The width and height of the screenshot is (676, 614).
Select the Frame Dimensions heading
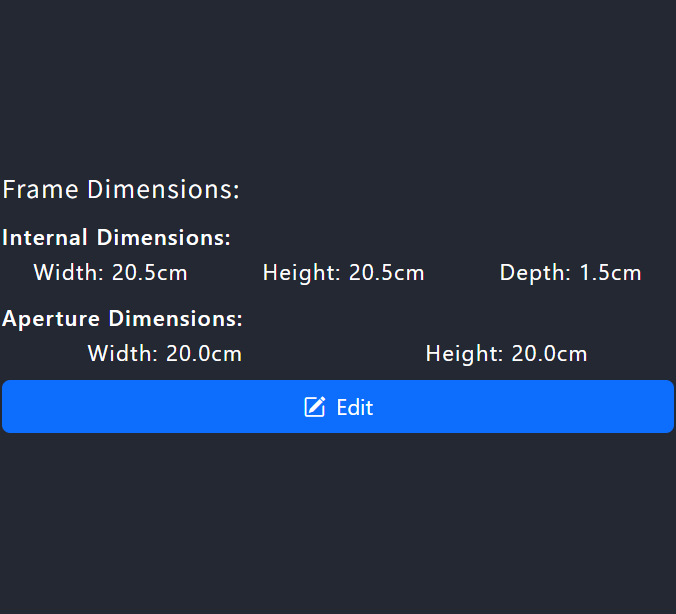click(121, 189)
